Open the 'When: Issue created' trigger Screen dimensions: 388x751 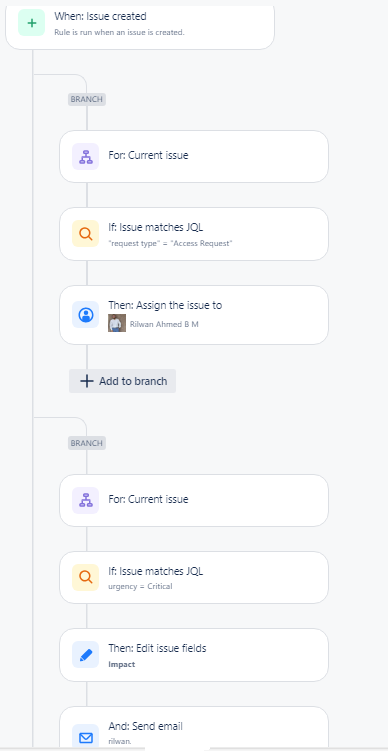click(140, 25)
